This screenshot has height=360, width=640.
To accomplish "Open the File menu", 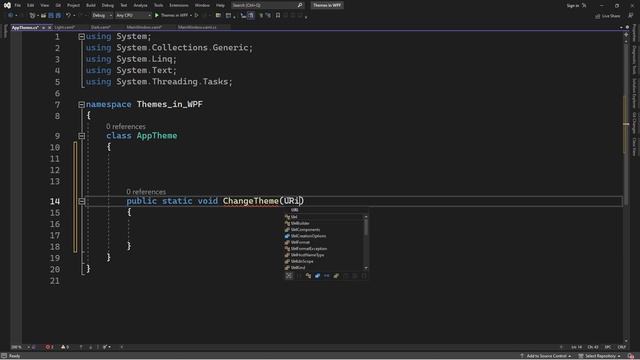I will tap(18, 5).
